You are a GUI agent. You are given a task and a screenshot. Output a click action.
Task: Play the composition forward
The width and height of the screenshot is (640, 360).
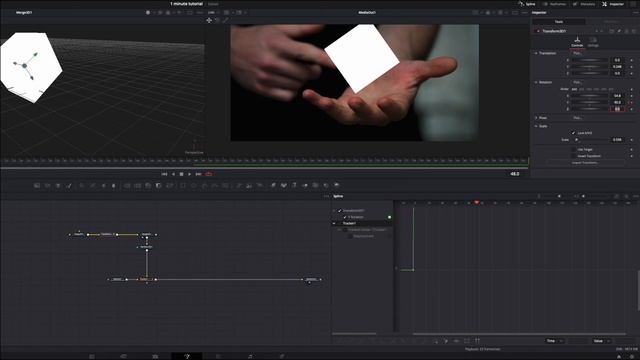[x=189, y=174]
